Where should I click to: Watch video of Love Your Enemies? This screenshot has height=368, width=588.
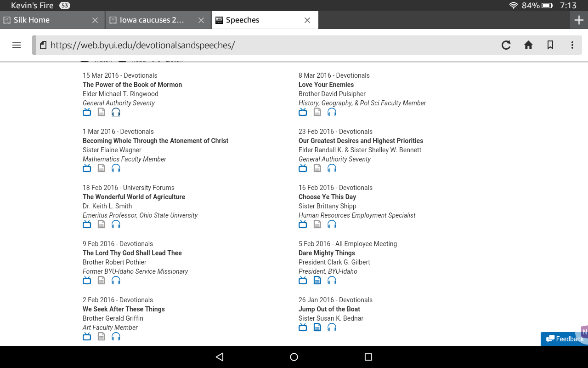tap(303, 112)
